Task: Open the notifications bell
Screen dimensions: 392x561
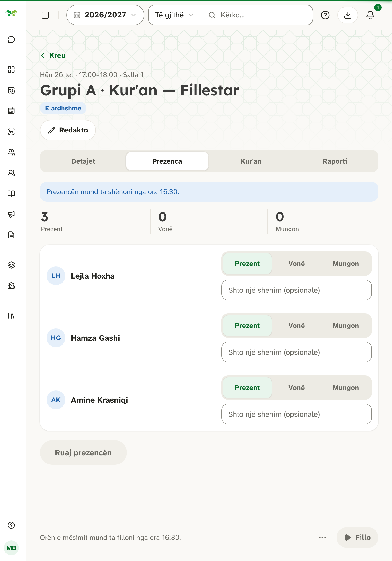Action: coord(370,15)
